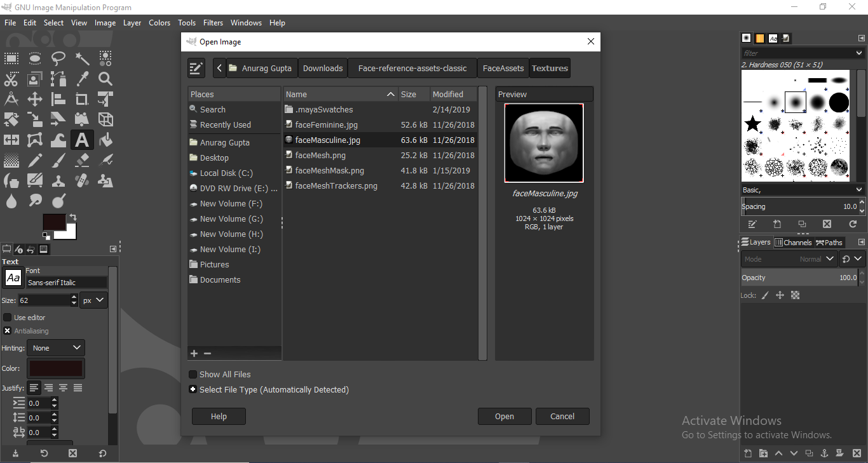Activate the Eraser tool
The image size is (868, 463).
pyautogui.click(x=82, y=160)
